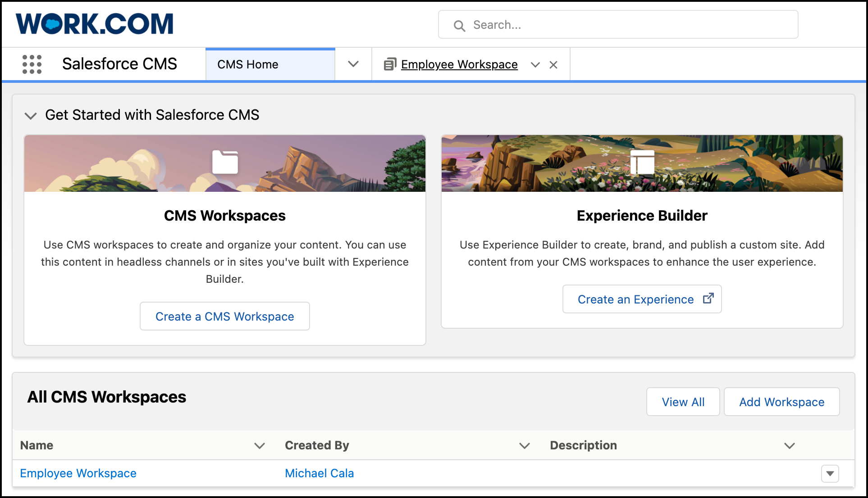Click the Name column header
The image size is (868, 498).
pyautogui.click(x=37, y=445)
